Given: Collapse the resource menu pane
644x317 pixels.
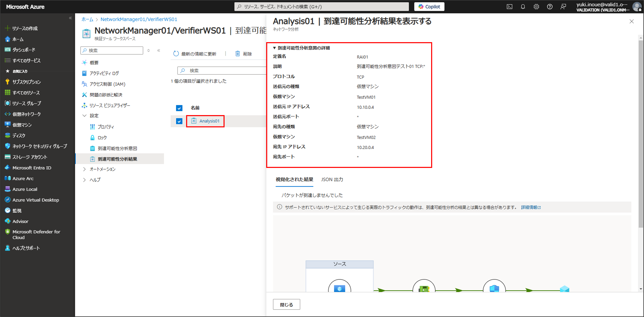Looking at the screenshot, I should (159, 50).
